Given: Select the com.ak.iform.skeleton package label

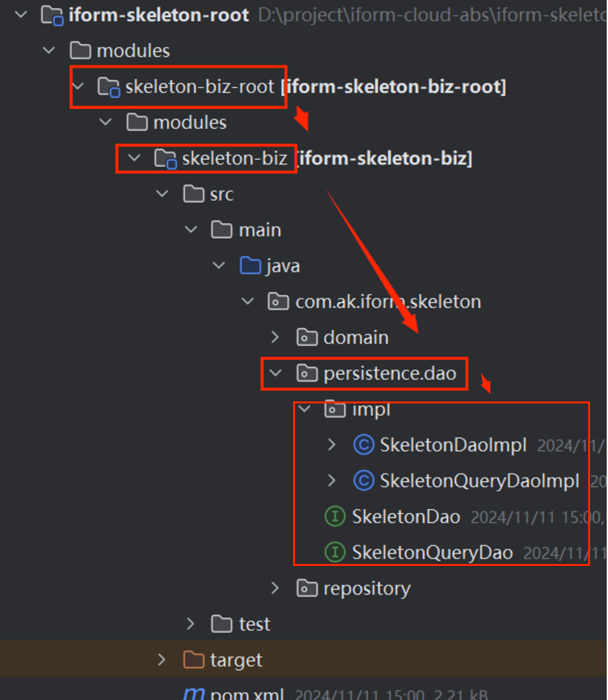Looking at the screenshot, I should 388,302.
